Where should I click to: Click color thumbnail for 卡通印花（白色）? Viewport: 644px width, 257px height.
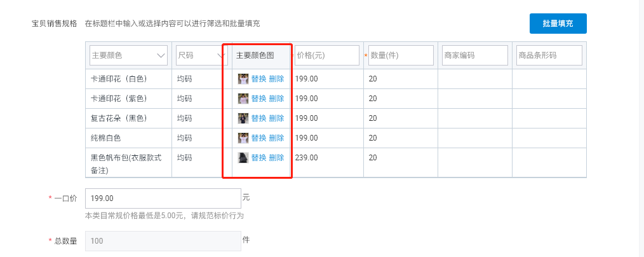243,79
